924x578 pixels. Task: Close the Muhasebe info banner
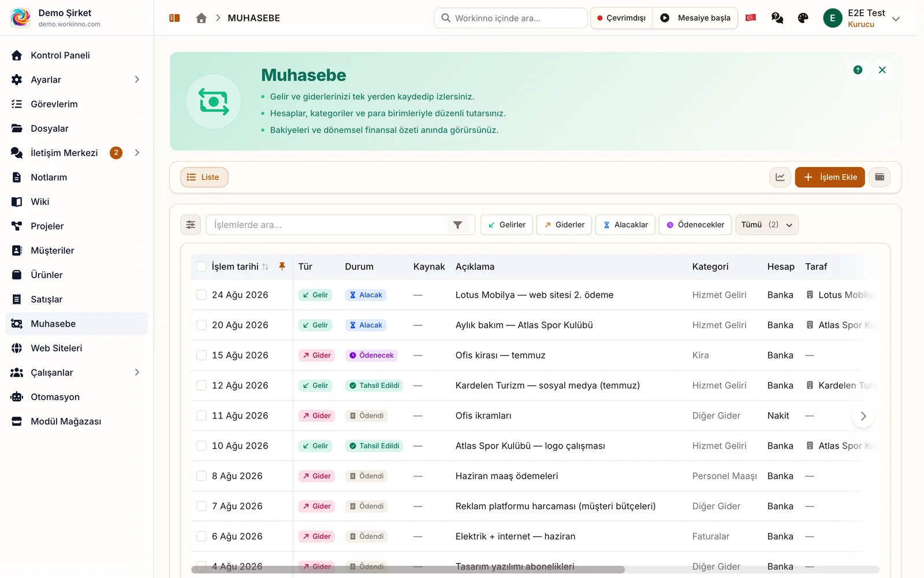[x=882, y=70]
